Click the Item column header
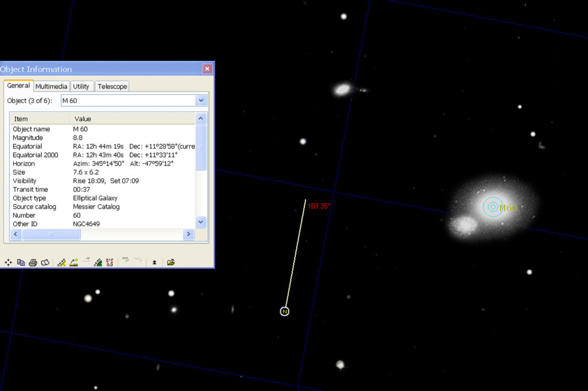The width and height of the screenshot is (588, 391). [40, 119]
